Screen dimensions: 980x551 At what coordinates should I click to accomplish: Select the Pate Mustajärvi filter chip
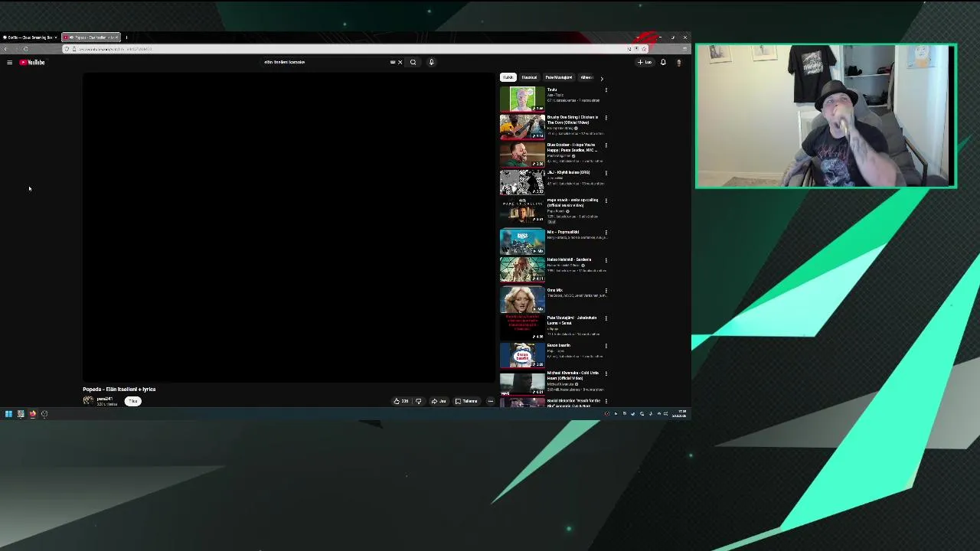tap(558, 77)
